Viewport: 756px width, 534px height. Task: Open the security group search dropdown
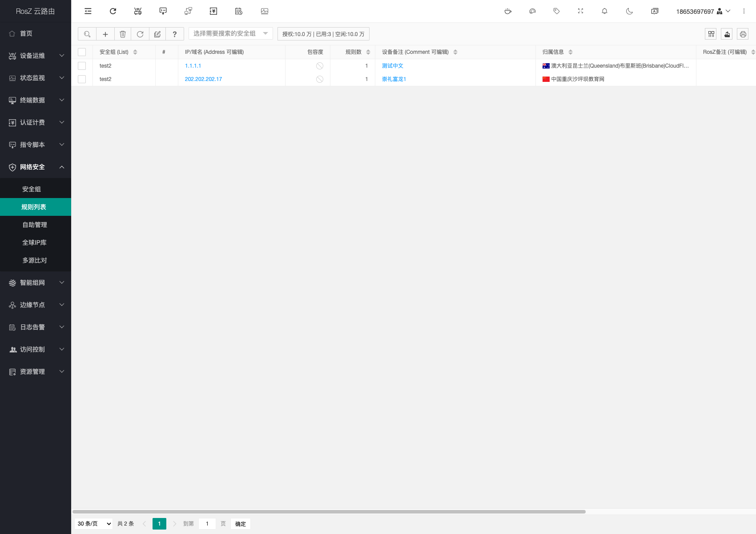pos(230,34)
